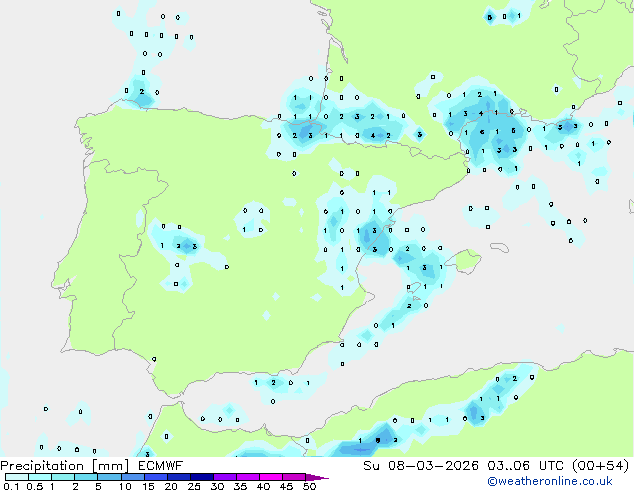Pick the 10–15 mm blue legend swatch
The image size is (634, 490).
pyautogui.click(x=133, y=477)
